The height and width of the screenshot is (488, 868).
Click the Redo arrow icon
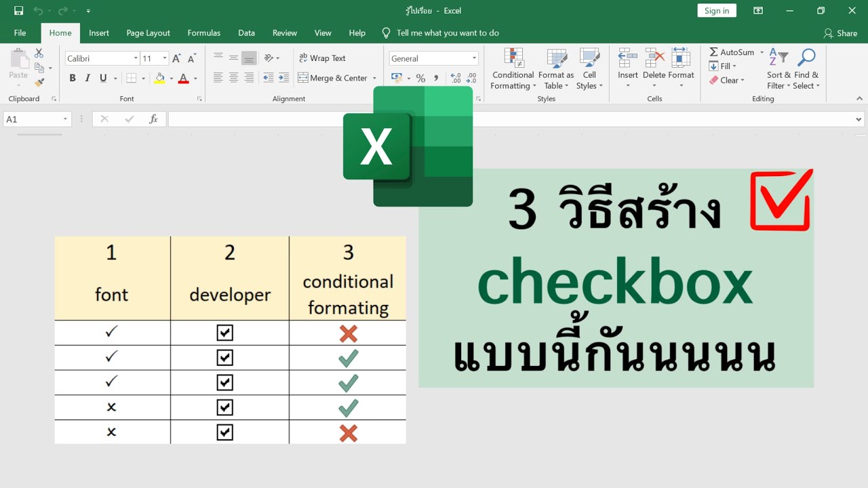coord(62,11)
